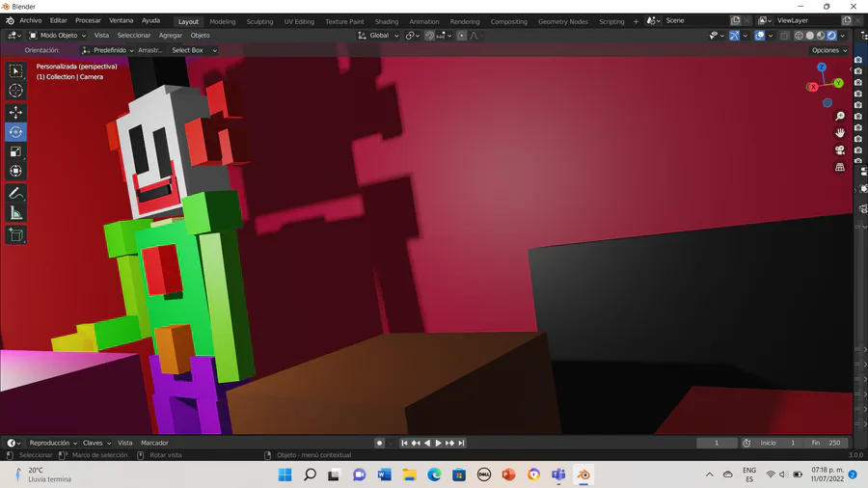Toggle camera view with camera icon
The width and height of the screenshot is (868, 488).
(840, 149)
